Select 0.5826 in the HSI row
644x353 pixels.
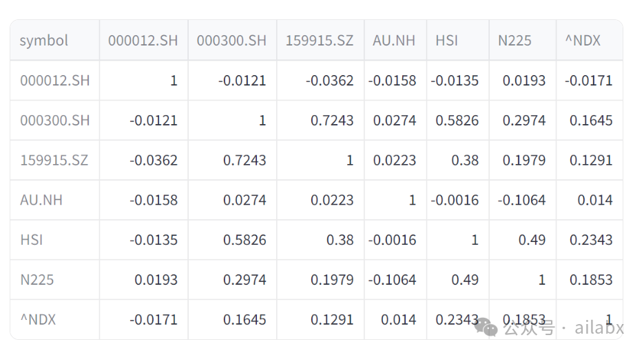point(245,240)
